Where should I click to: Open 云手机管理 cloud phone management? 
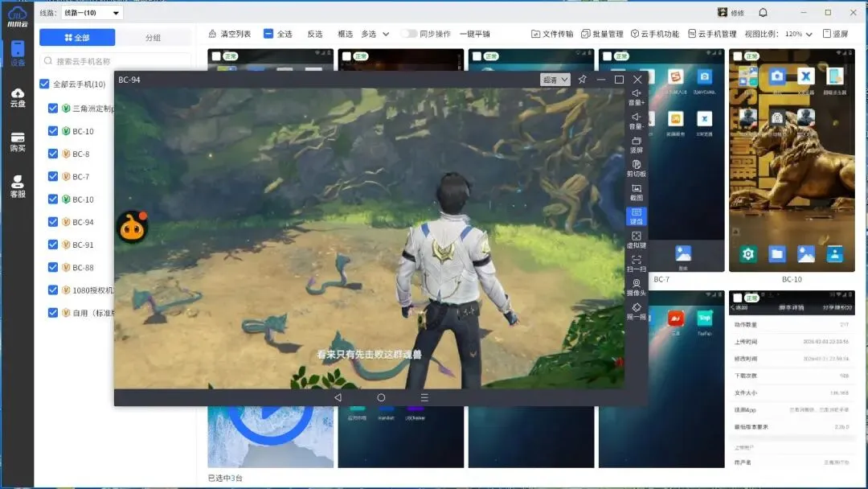[x=712, y=34]
